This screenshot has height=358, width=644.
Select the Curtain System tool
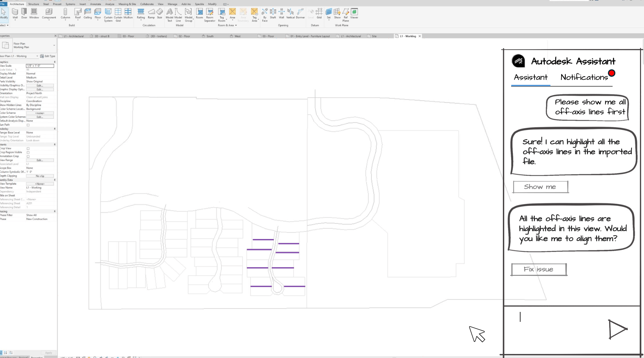pos(108,15)
